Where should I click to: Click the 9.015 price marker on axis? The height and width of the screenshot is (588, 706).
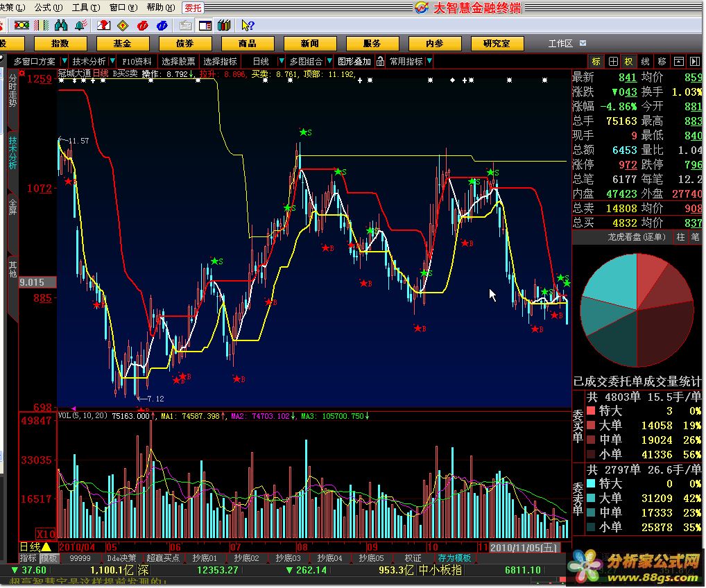tap(37, 282)
